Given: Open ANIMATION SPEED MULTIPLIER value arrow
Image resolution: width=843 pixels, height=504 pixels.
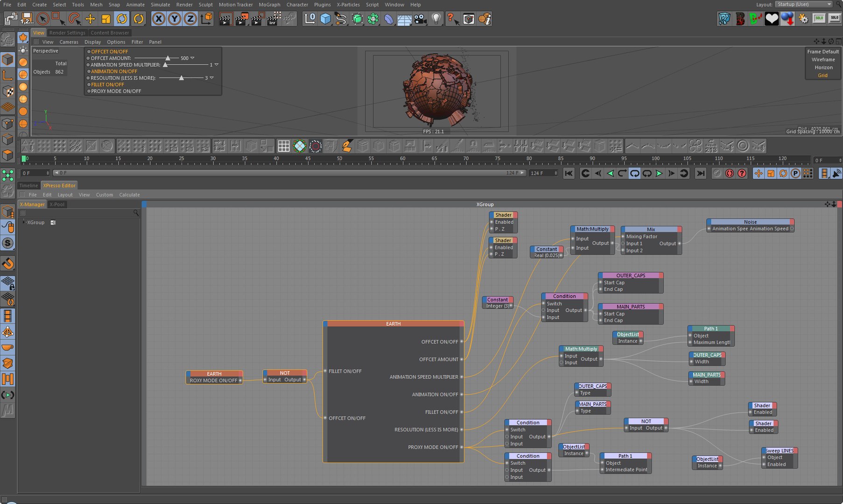Looking at the screenshot, I should [x=216, y=65].
